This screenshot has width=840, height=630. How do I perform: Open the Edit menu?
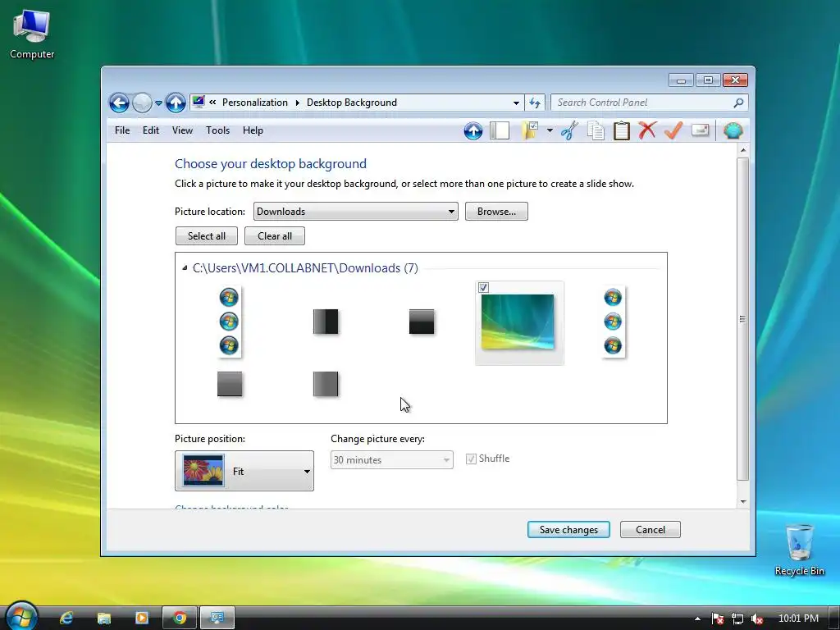point(151,130)
